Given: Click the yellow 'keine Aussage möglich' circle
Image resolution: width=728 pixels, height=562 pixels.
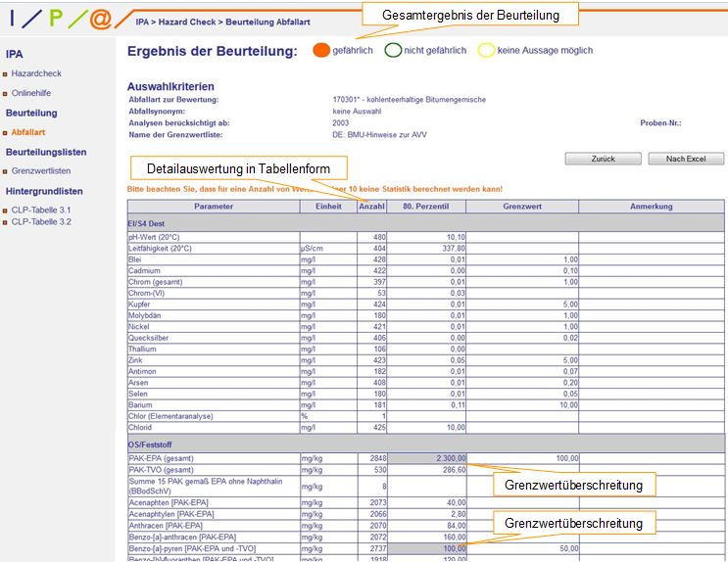Looking at the screenshot, I should pyautogui.click(x=486, y=50).
